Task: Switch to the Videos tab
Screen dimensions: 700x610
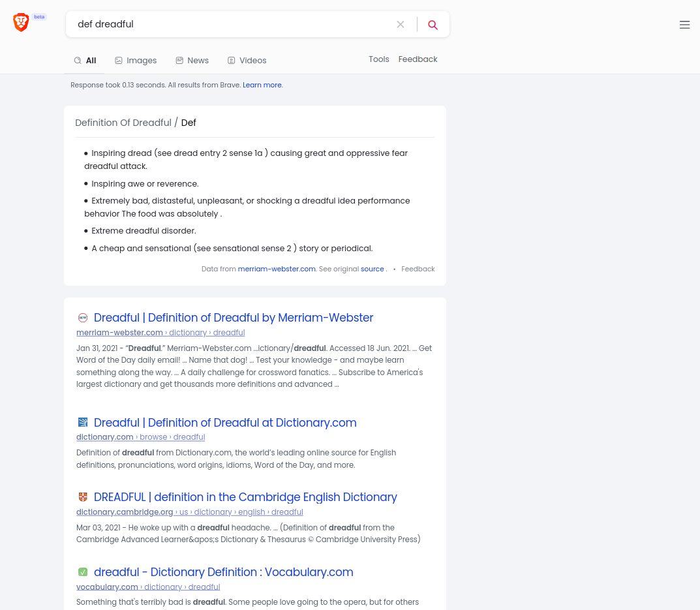Action: coord(247,60)
